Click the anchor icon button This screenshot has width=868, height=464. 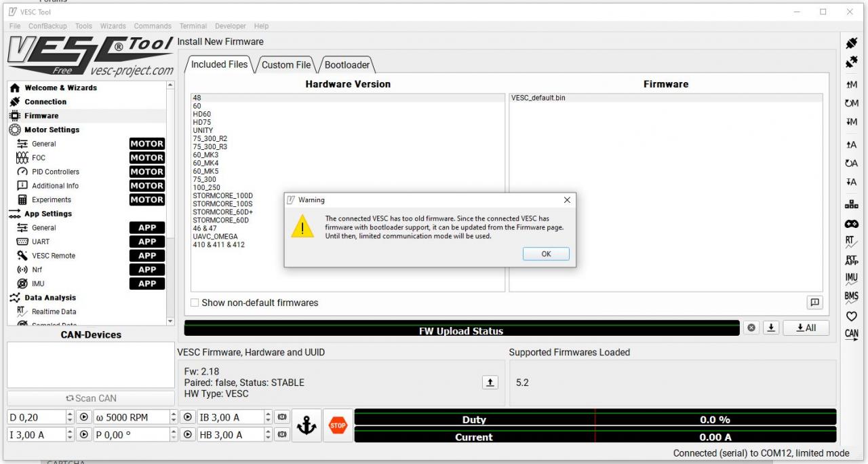307,425
